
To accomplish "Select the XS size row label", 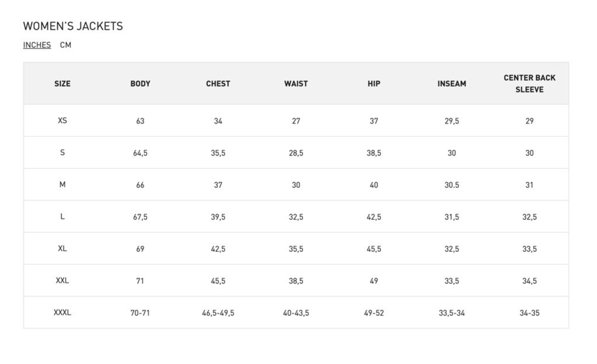I will tap(62, 121).
